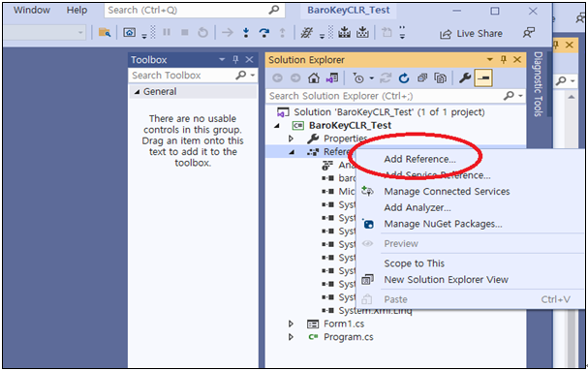The height and width of the screenshot is (371, 588).
Task: Close the Toolbox panel
Action: (249, 60)
